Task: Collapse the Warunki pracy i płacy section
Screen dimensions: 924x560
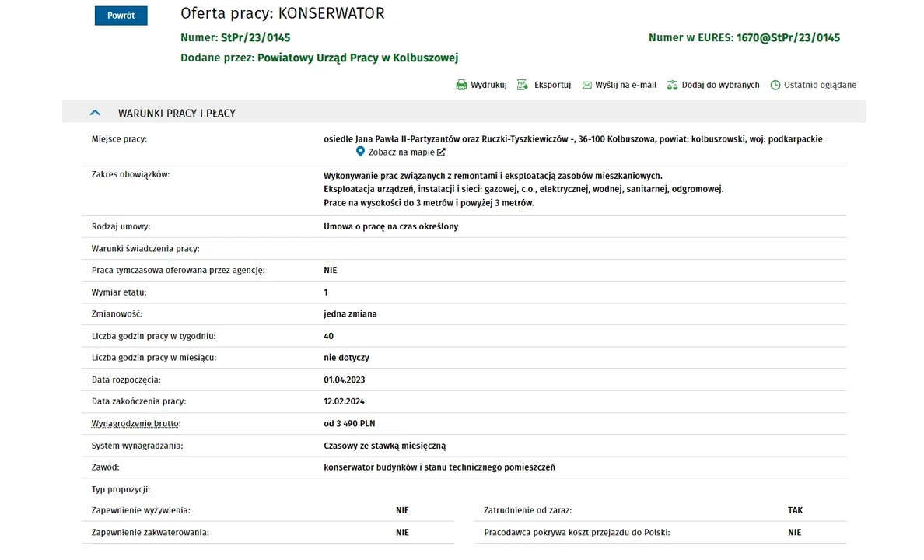Action: (x=95, y=113)
